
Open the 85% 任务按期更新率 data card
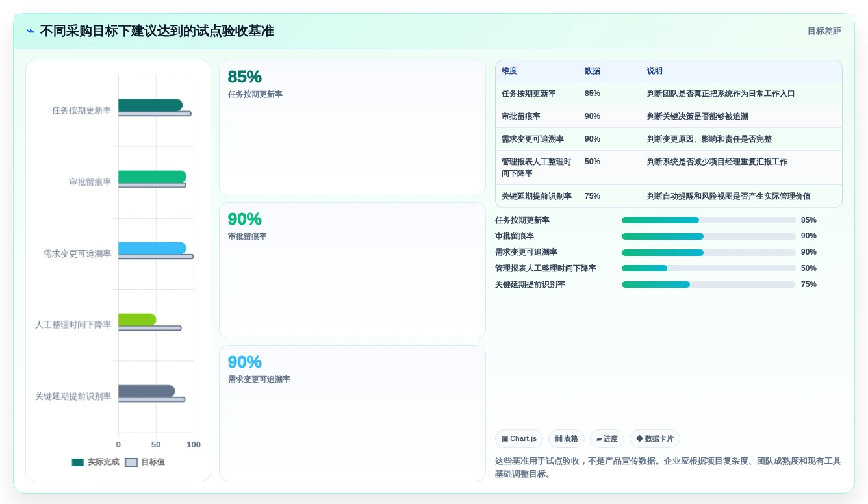tap(352, 127)
